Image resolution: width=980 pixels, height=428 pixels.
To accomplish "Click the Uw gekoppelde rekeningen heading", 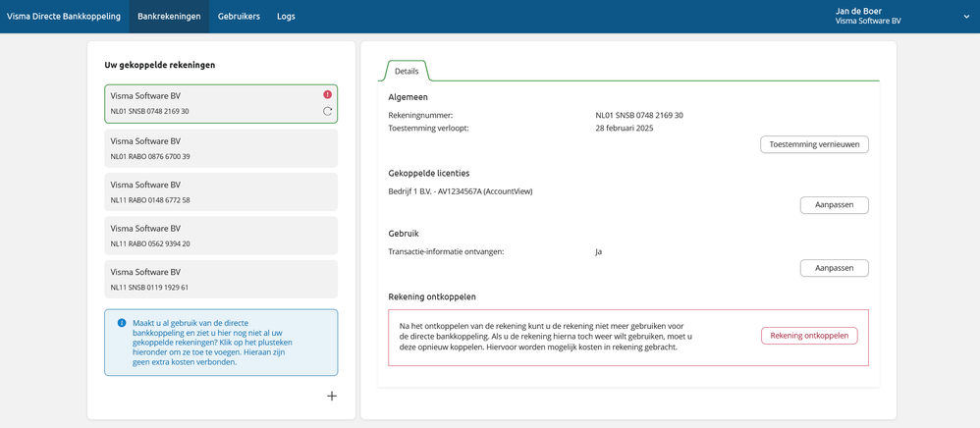I will point(160,64).
